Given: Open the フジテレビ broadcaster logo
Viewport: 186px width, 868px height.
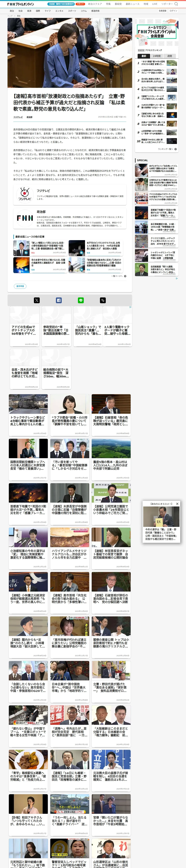Looking at the screenshot, I should click(25, 194).
